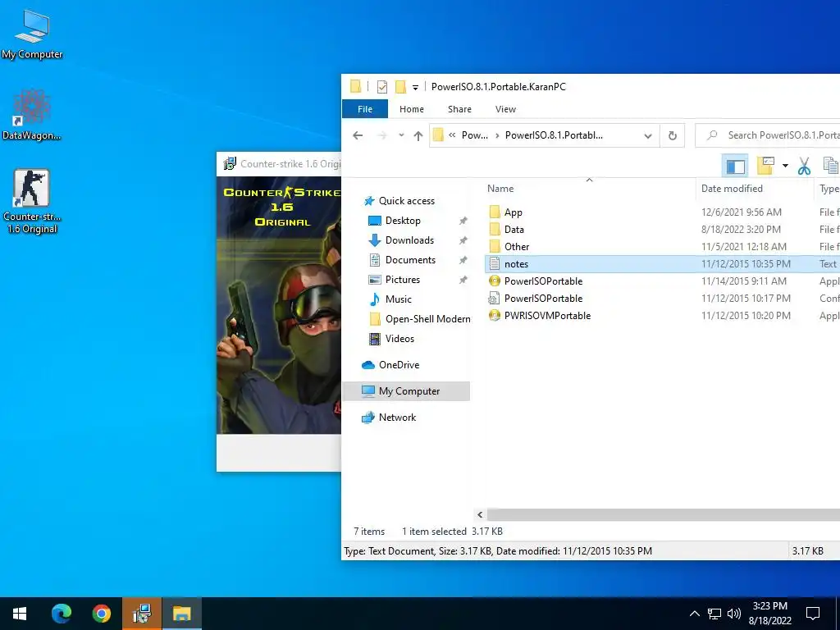This screenshot has height=630, width=840.
Task: Click the horizontal scrollbar left arrow
Action: pos(480,515)
